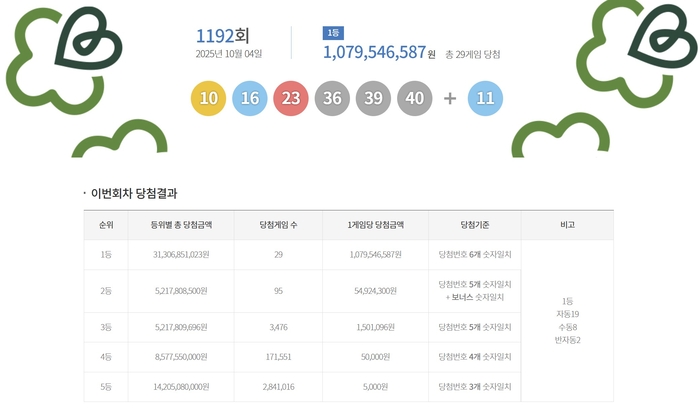Image resolution: width=700 pixels, height=415 pixels.
Task: Click the 순위 column header
Action: (x=104, y=225)
